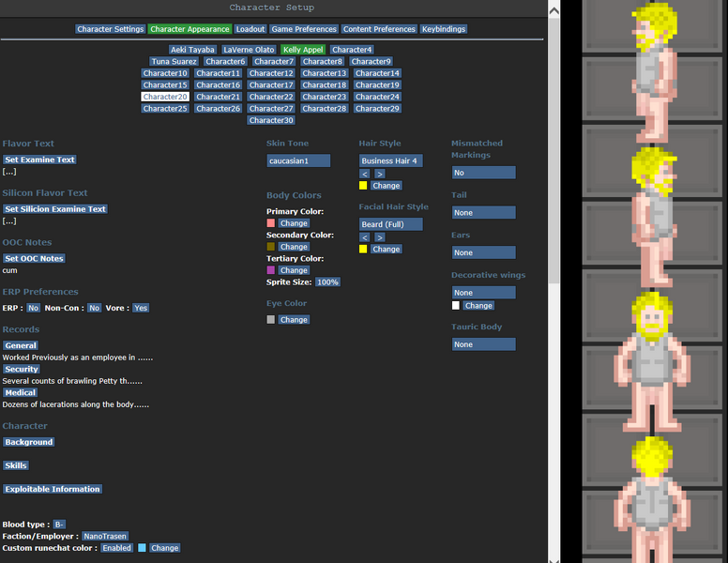Toggle the ERP preference value
Viewport: 728px width, 563px height.
33,308
